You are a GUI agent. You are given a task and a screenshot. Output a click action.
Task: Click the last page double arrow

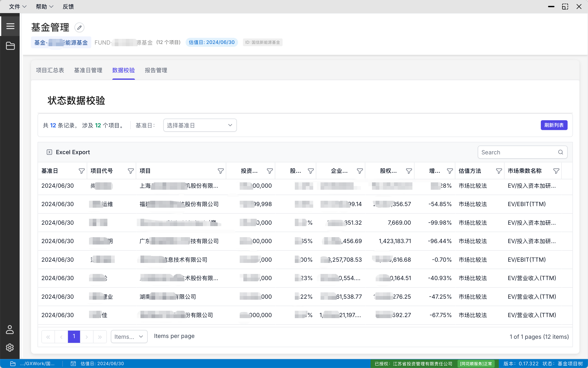(100, 337)
